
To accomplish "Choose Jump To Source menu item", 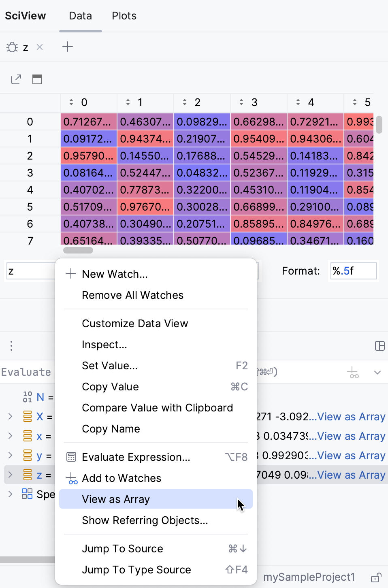I will (156, 549).
